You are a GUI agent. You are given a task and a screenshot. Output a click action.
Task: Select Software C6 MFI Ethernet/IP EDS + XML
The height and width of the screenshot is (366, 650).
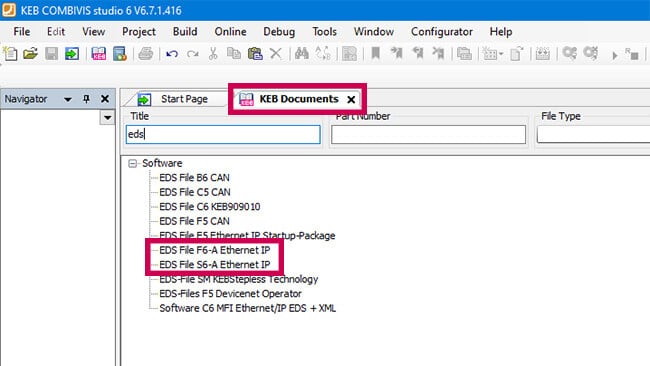[247, 308]
